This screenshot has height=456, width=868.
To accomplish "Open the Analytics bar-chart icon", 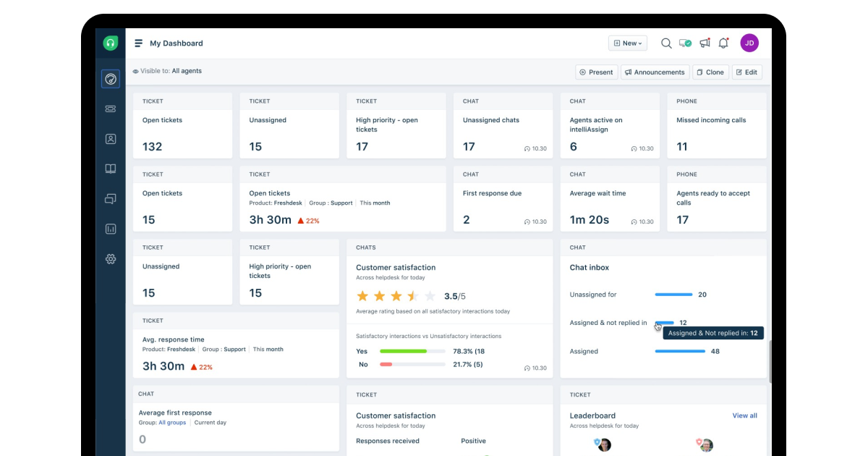I will pos(110,228).
